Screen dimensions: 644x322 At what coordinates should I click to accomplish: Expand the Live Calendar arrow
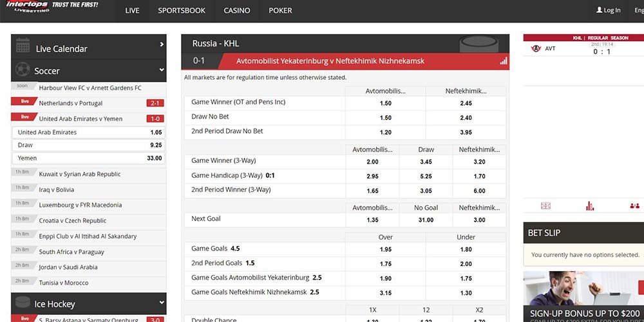point(162,44)
